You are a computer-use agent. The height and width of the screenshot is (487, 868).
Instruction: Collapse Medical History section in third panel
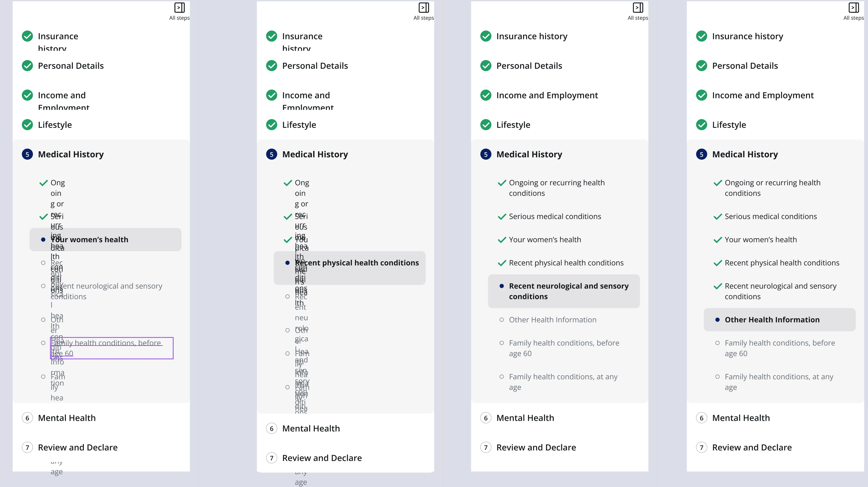pyautogui.click(x=529, y=154)
